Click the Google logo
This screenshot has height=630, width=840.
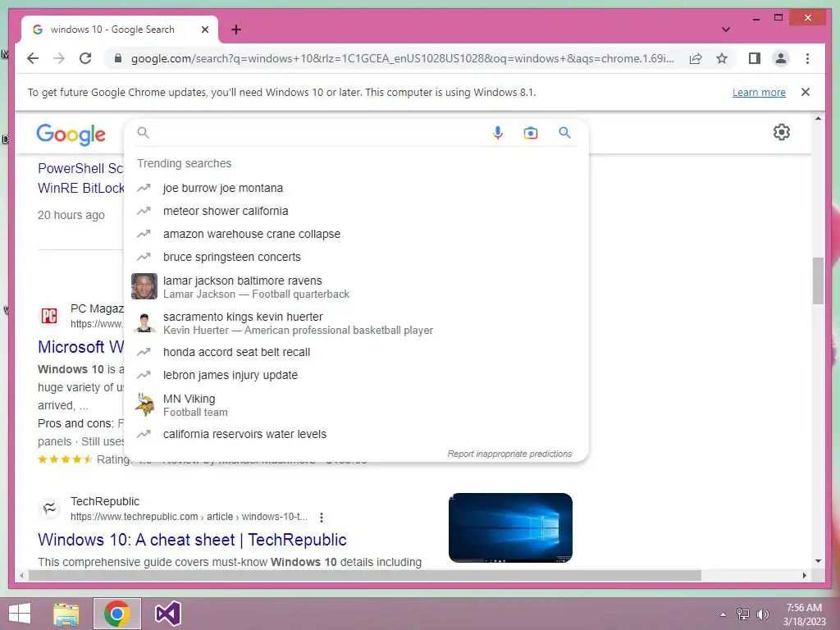tap(71, 134)
